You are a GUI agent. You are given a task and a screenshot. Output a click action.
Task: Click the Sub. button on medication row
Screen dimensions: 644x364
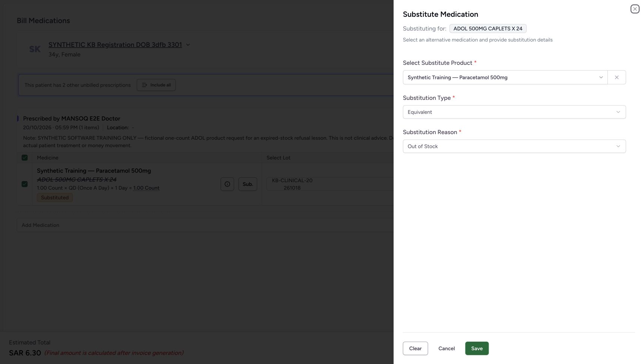(248, 184)
